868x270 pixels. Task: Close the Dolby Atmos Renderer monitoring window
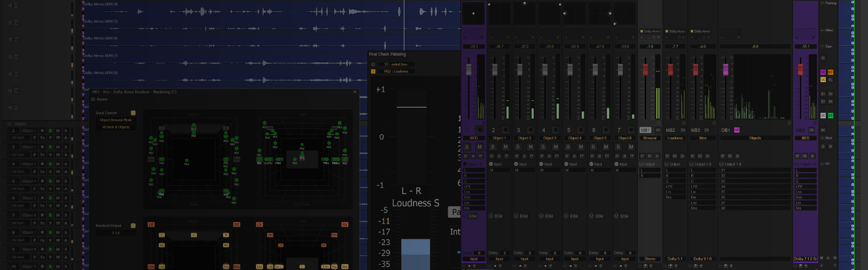(355, 92)
